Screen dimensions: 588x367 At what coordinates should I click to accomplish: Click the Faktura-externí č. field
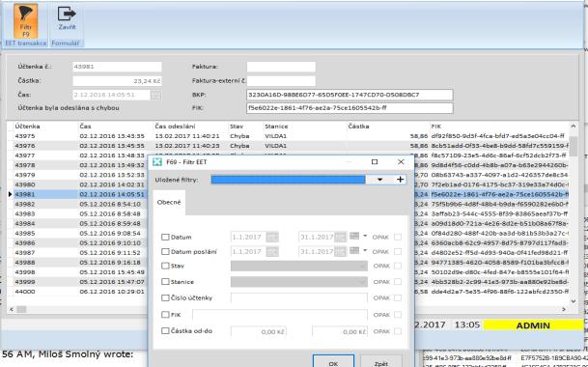281,81
